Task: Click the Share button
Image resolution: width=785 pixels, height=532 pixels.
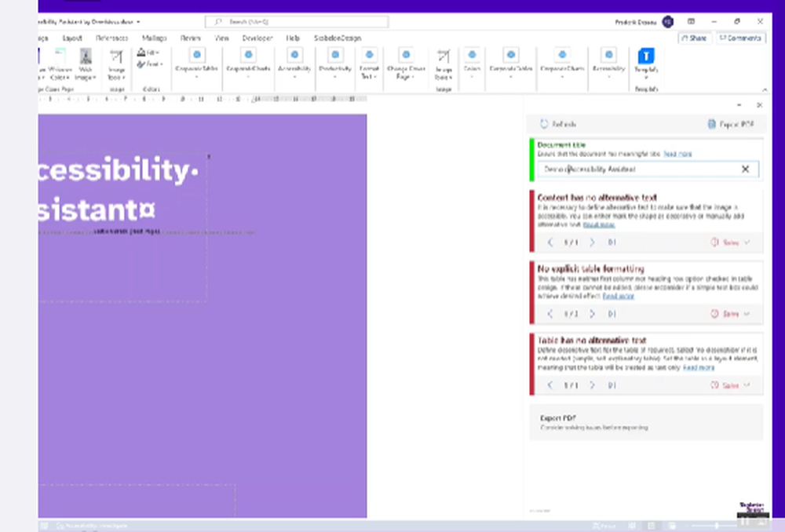Action: 695,38
